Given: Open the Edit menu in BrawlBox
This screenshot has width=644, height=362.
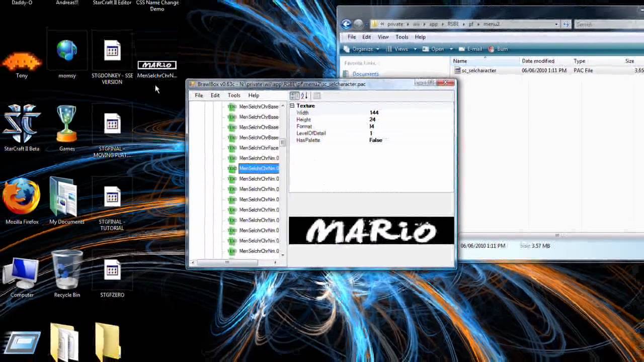Looking at the screenshot, I should [x=215, y=96].
